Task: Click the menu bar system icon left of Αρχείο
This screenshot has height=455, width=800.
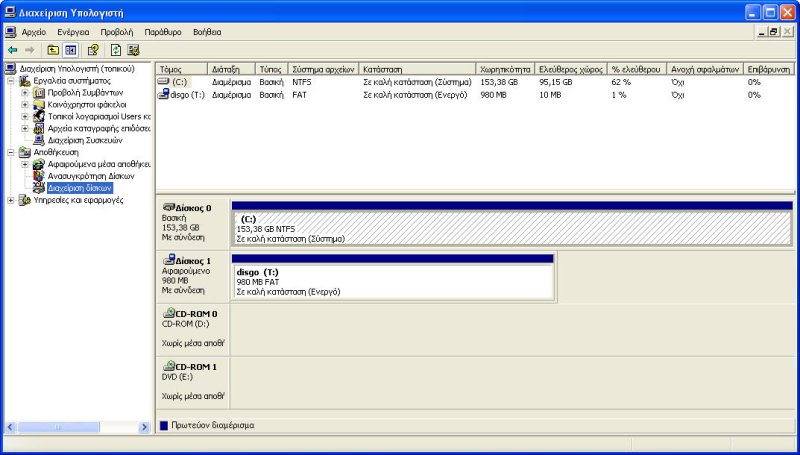Action: (10, 32)
